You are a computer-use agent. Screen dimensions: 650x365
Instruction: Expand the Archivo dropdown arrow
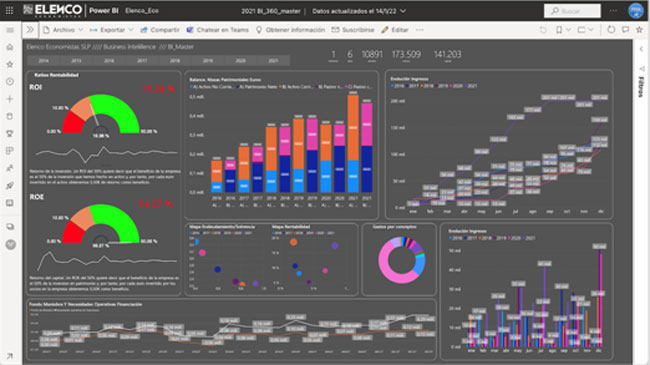[x=81, y=30]
